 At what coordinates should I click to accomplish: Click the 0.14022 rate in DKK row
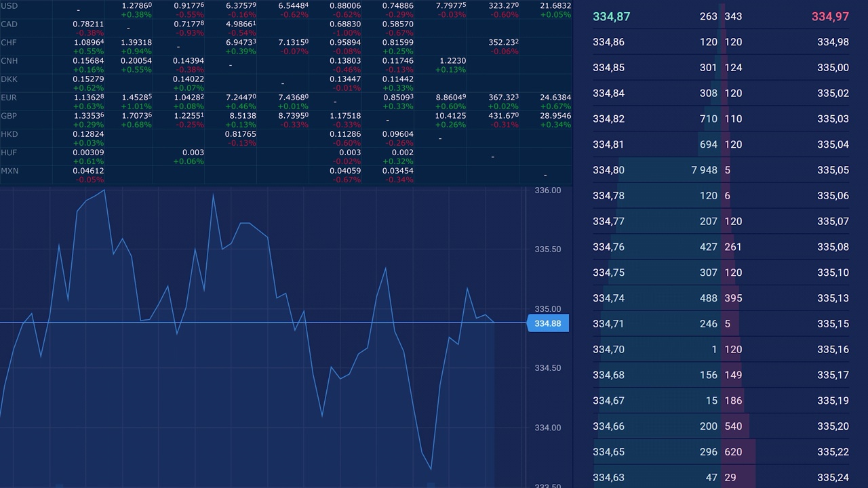pos(189,79)
